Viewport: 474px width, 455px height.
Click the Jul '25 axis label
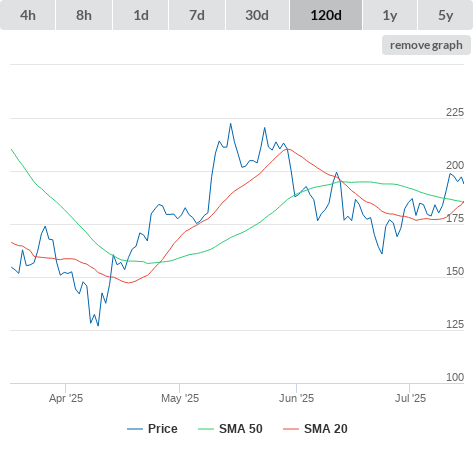pyautogui.click(x=410, y=398)
